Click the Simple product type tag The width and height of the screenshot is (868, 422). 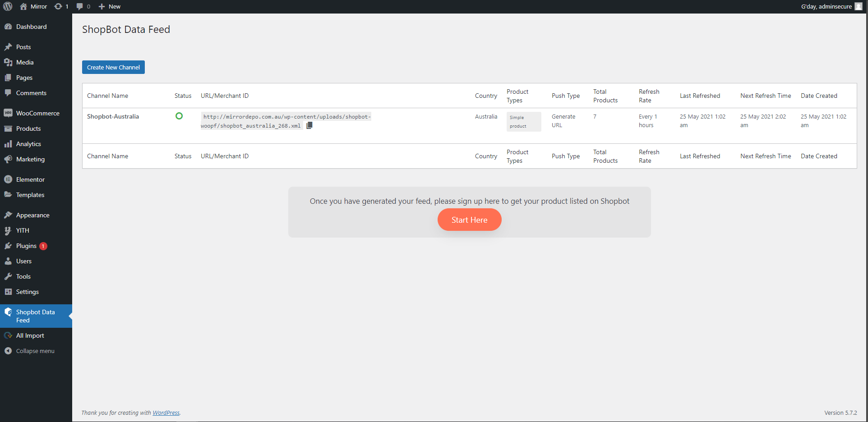coord(523,122)
